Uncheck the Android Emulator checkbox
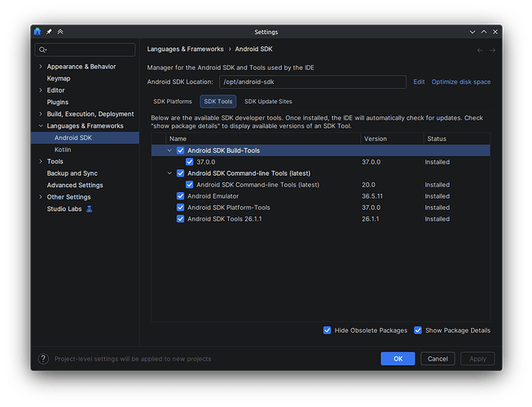The width and height of the screenshot is (532, 407). pyautogui.click(x=181, y=196)
